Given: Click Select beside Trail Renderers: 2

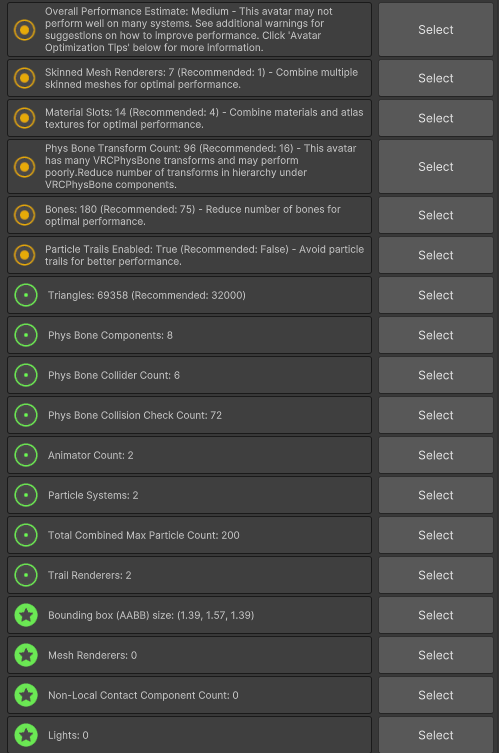Looking at the screenshot, I should [436, 575].
